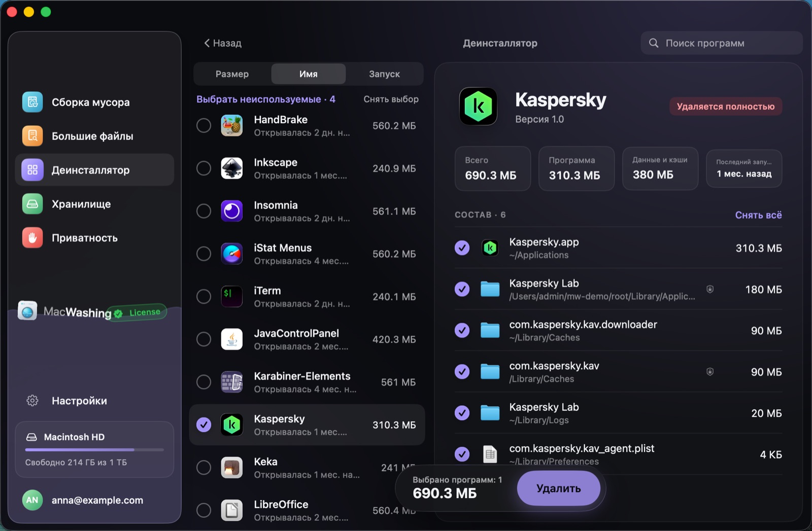Check the Inkscape selection circle
The width and height of the screenshot is (812, 531).
(204, 168)
